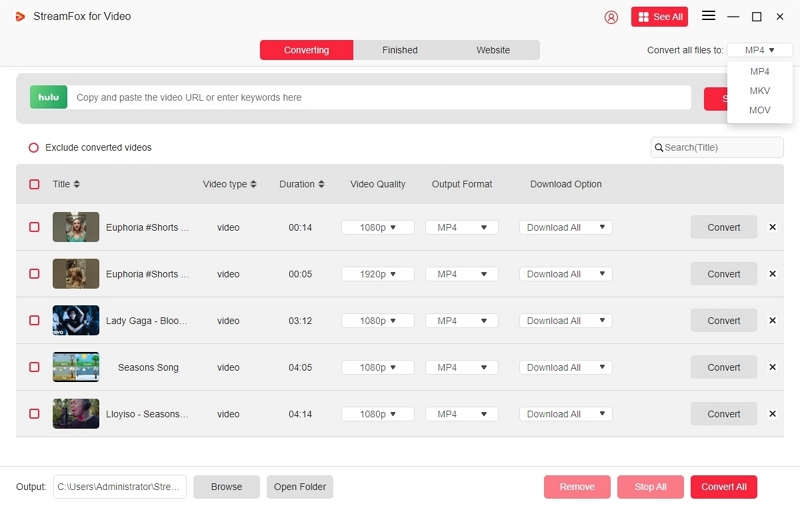Image resolution: width=800 pixels, height=506 pixels.
Task: Open 1080p quality dropdown for Lady Gaga
Action: [378, 321]
